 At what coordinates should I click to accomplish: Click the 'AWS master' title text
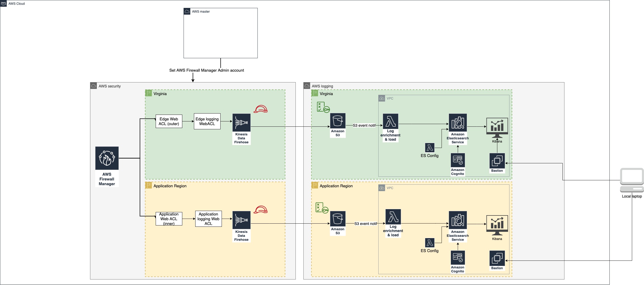tap(201, 12)
